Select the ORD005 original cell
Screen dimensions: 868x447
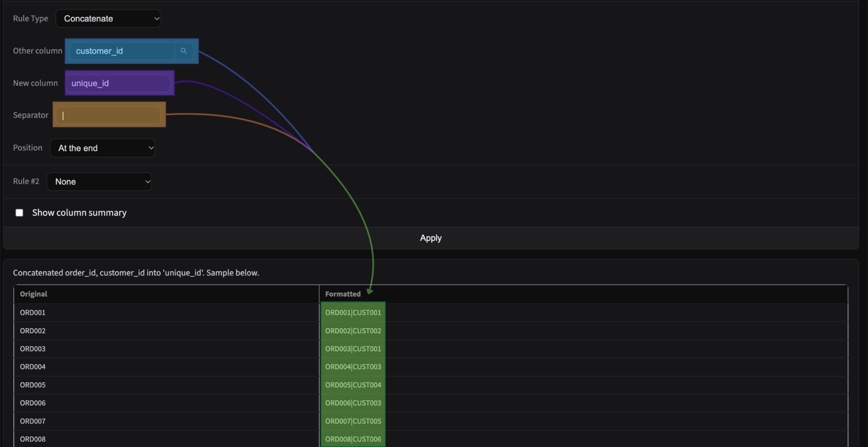tap(166, 385)
